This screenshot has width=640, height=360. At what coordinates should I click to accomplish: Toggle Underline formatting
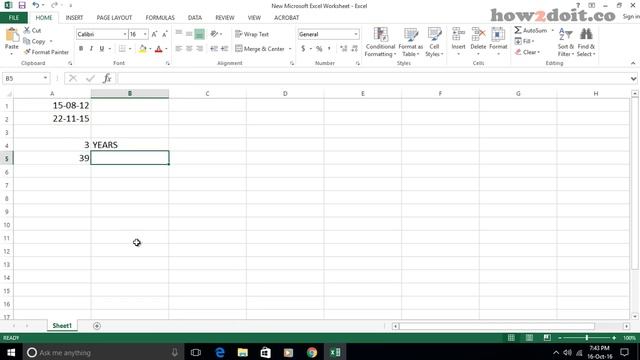coord(102,49)
